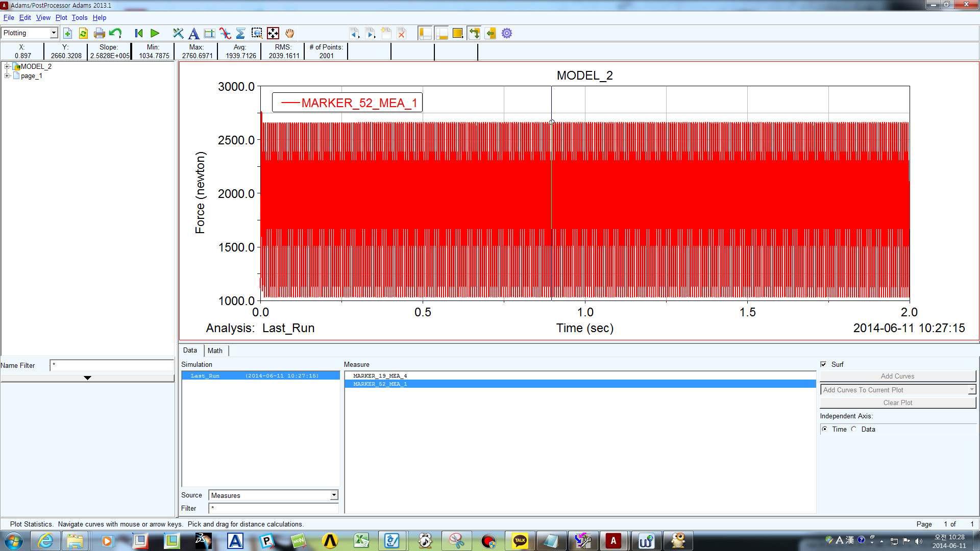Select Last_Run in Simulation list

tap(261, 375)
